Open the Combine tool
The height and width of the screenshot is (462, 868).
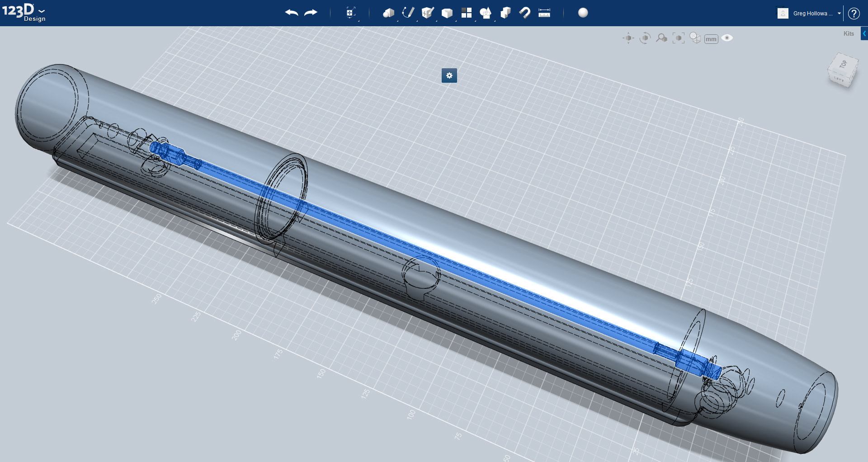[505, 13]
